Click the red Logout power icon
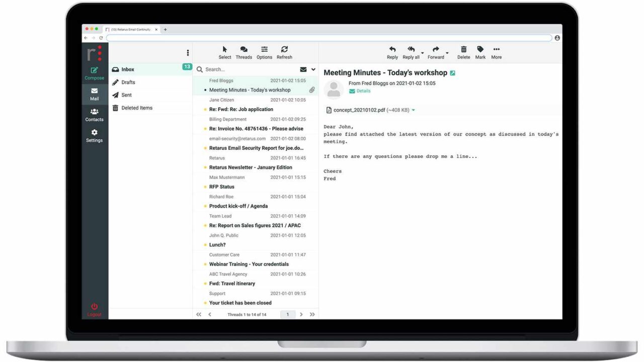 (x=94, y=307)
